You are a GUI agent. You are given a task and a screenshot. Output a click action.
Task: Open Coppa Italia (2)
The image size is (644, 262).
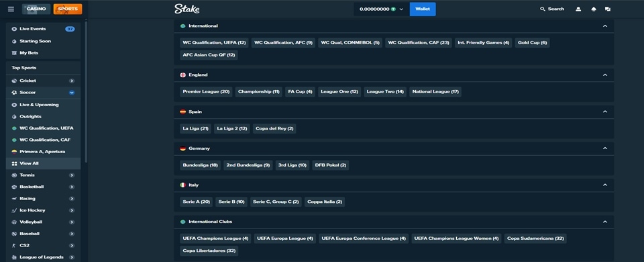[325, 202]
